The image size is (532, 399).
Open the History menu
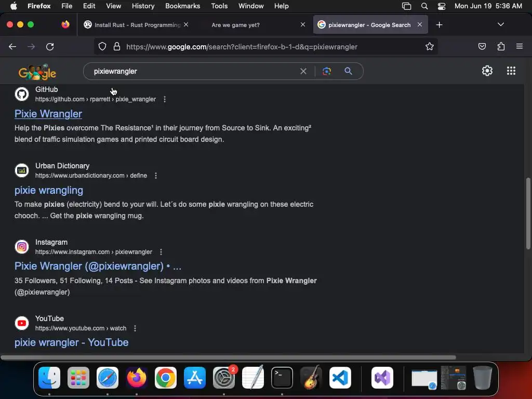[143, 6]
